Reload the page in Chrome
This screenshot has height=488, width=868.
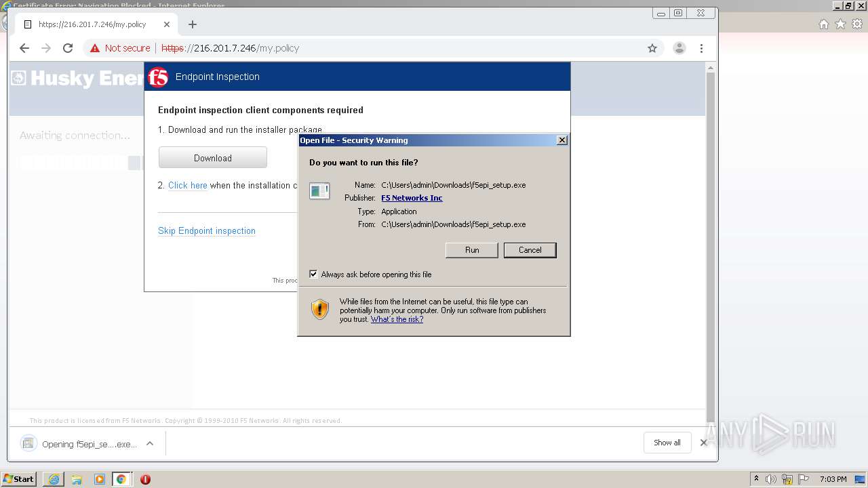pos(68,48)
